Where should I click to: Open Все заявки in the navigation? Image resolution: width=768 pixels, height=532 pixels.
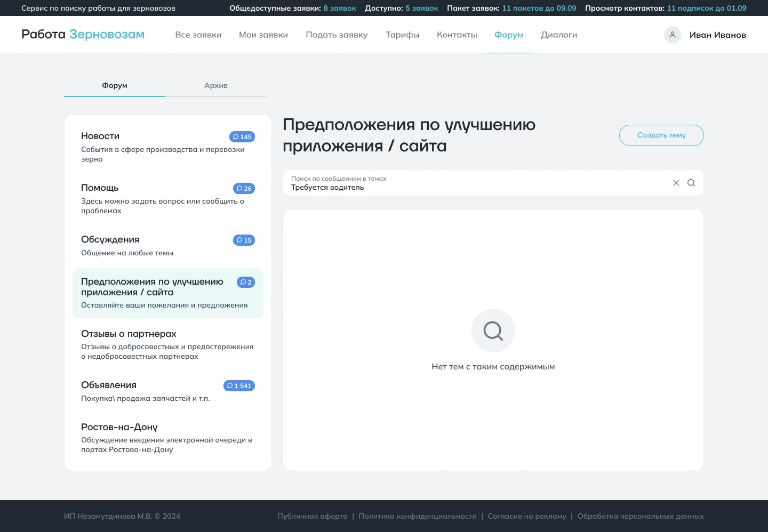(x=198, y=35)
